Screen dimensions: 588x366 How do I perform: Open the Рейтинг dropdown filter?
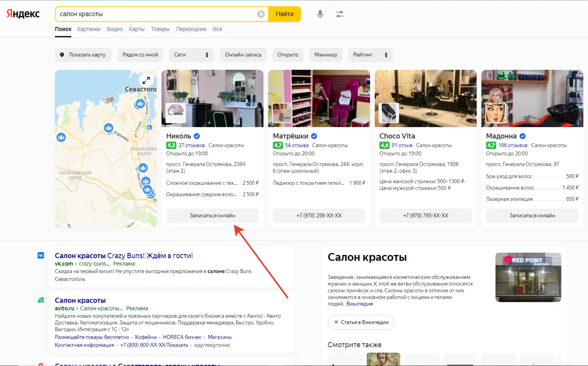pyautogui.click(x=370, y=55)
